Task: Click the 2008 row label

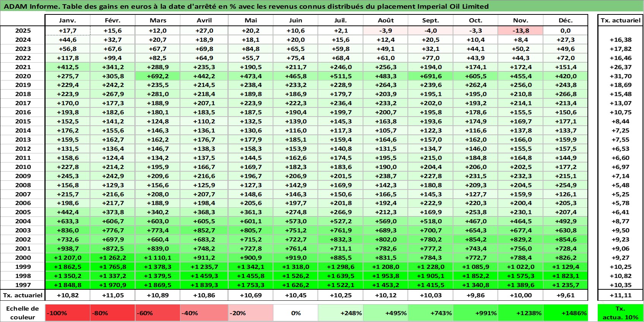Action: click(23, 185)
